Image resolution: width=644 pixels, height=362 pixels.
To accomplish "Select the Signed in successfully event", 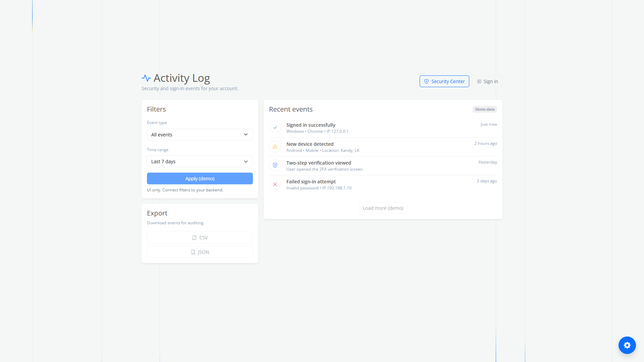I will (x=311, y=125).
